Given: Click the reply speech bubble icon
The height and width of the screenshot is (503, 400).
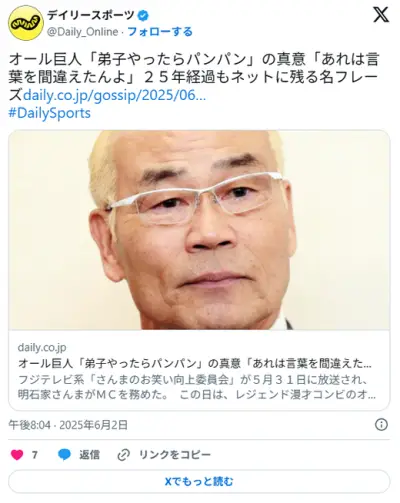Looking at the screenshot, I should tap(64, 455).
